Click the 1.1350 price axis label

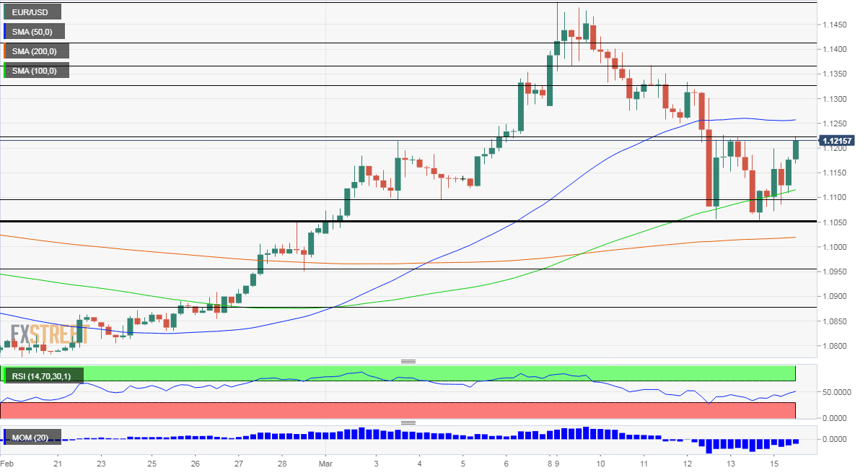coord(834,74)
